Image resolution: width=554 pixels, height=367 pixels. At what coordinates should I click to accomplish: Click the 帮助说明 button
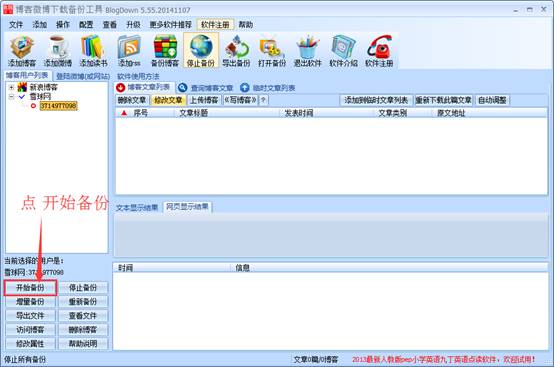coord(83,344)
